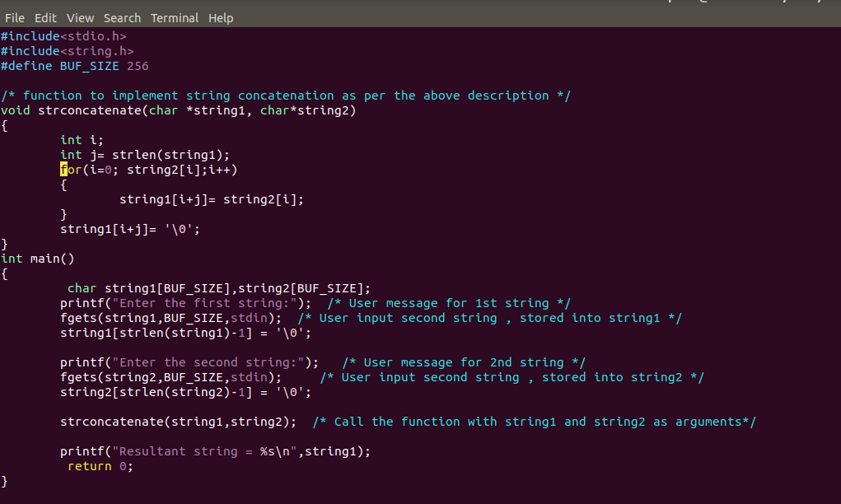The width and height of the screenshot is (841, 504).
Task: Place cursor on int main() line
Action: [38, 258]
